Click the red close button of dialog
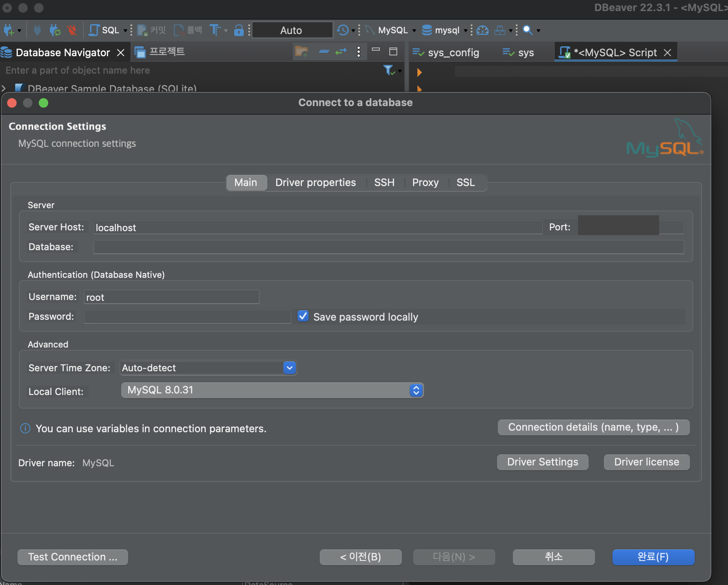The height and width of the screenshot is (585, 728). point(12,103)
